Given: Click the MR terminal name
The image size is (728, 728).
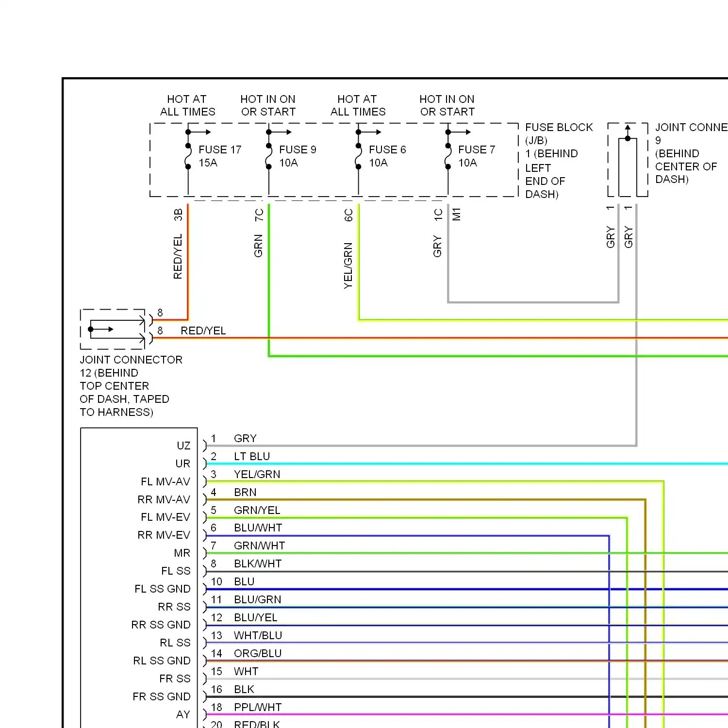Looking at the screenshot, I should (182, 553).
